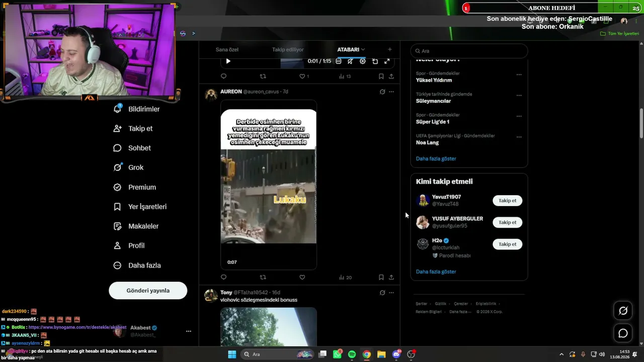Viewport: 644px width, 362px height.
Task: Bookmark the top video post
Action: tap(381, 76)
